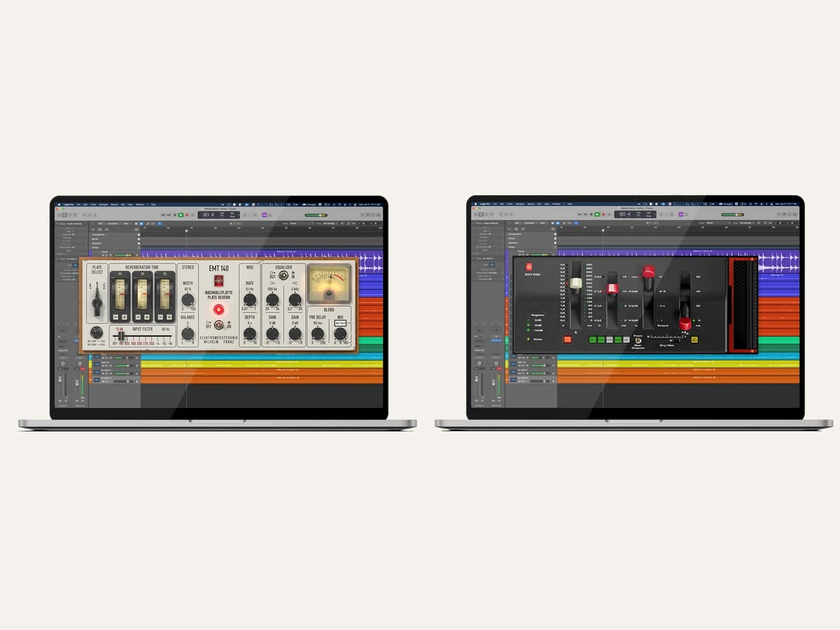Open the File menu on the EMT 140 laptop
840x630 pixels.
(78, 204)
